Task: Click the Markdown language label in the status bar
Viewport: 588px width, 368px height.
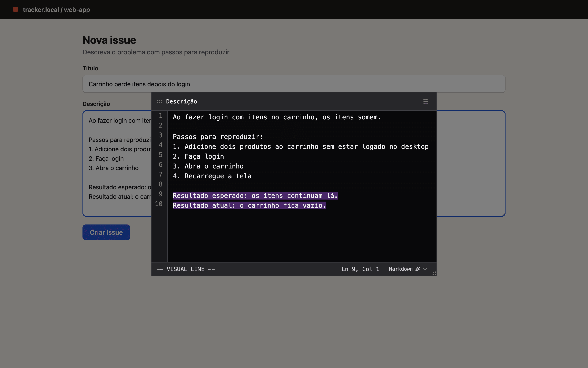Action: (x=401, y=269)
